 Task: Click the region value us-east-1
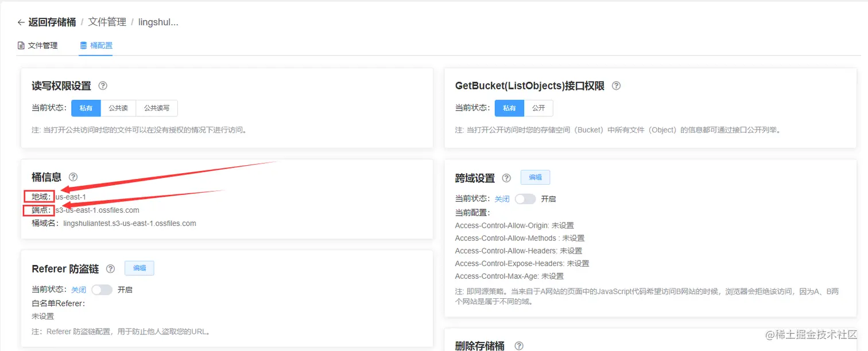[71, 197]
